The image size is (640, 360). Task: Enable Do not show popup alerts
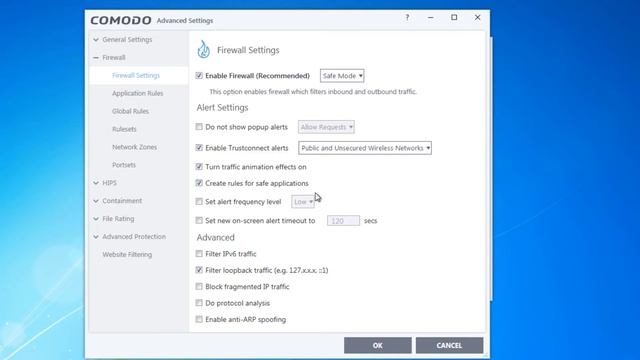pyautogui.click(x=199, y=127)
